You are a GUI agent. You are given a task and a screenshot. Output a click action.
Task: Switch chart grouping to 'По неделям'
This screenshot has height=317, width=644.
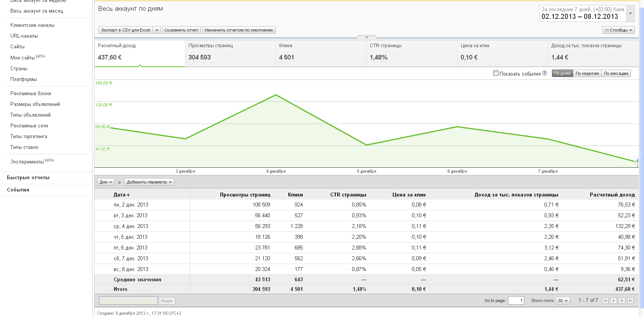587,73
